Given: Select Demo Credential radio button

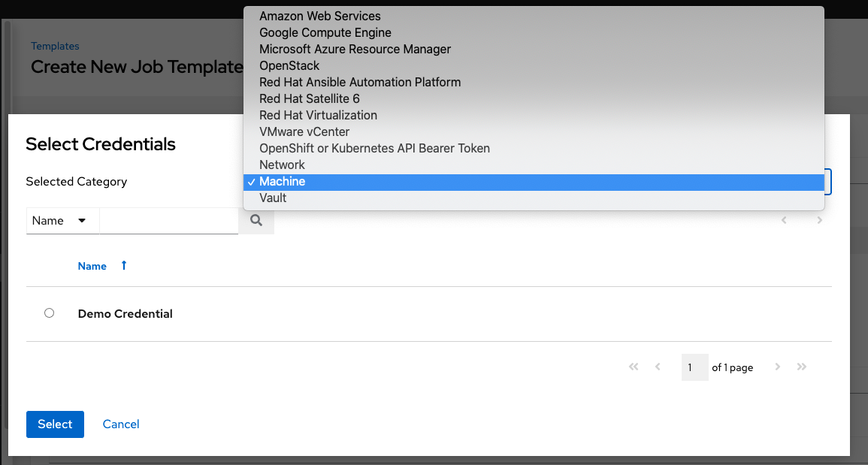Looking at the screenshot, I should tap(50, 313).
